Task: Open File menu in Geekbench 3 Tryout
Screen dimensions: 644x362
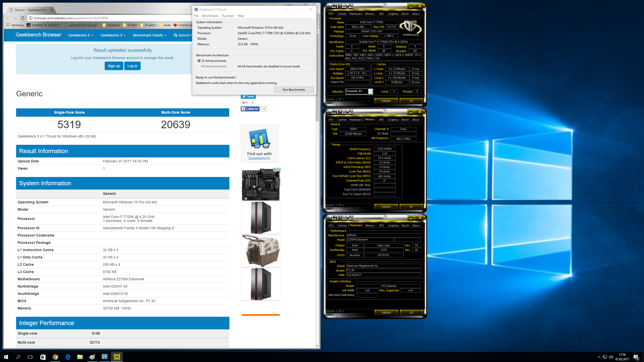Action: click(x=196, y=16)
